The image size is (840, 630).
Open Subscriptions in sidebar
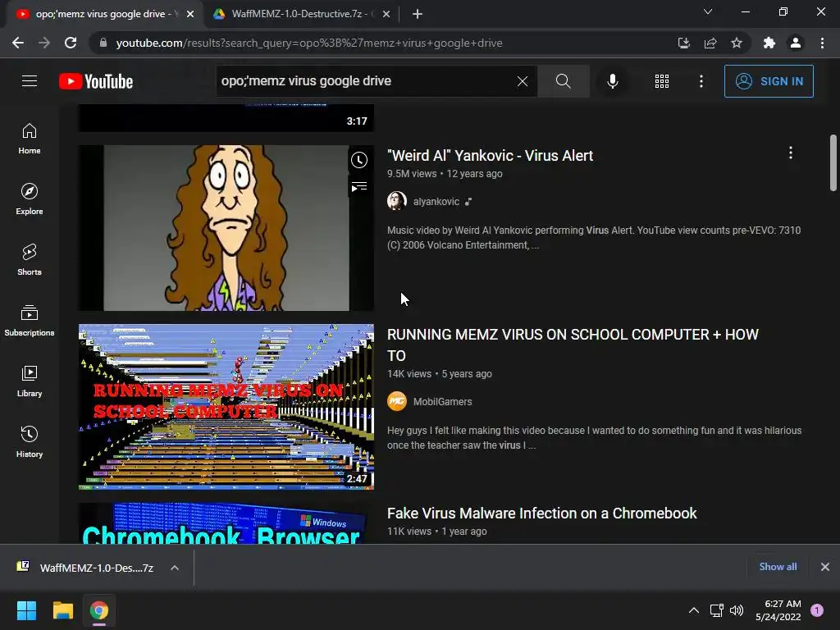coord(30,321)
